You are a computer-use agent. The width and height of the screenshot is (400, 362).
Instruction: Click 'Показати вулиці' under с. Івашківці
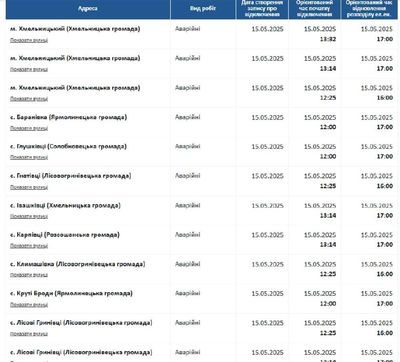click(x=29, y=216)
